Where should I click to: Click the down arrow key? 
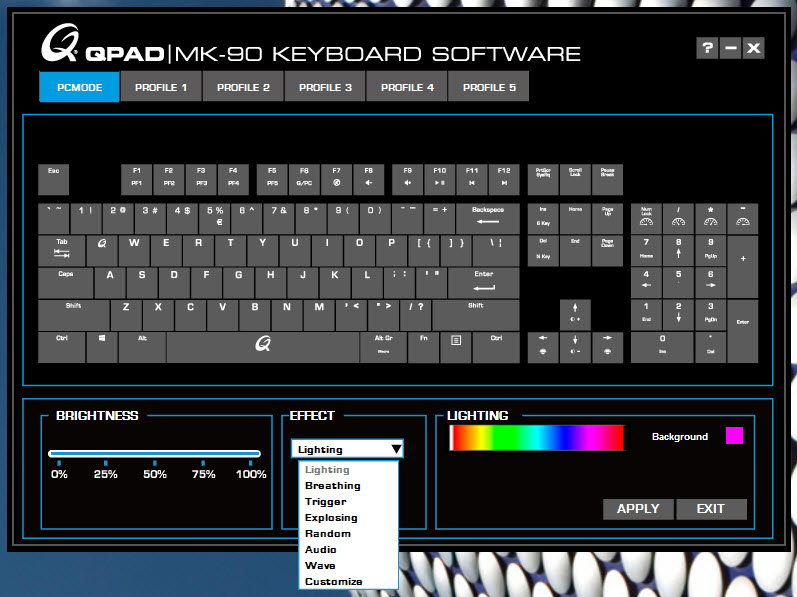[x=575, y=347]
